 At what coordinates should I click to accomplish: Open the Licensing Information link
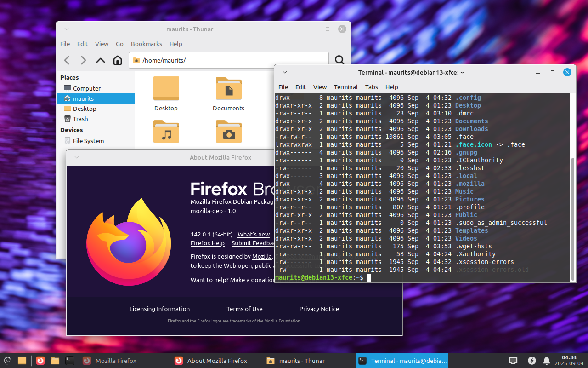[159, 309]
